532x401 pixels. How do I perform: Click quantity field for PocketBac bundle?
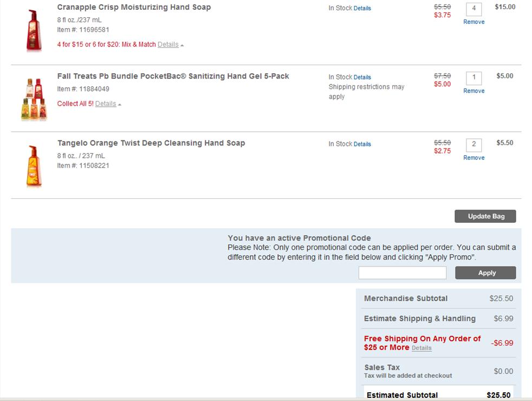click(x=474, y=77)
